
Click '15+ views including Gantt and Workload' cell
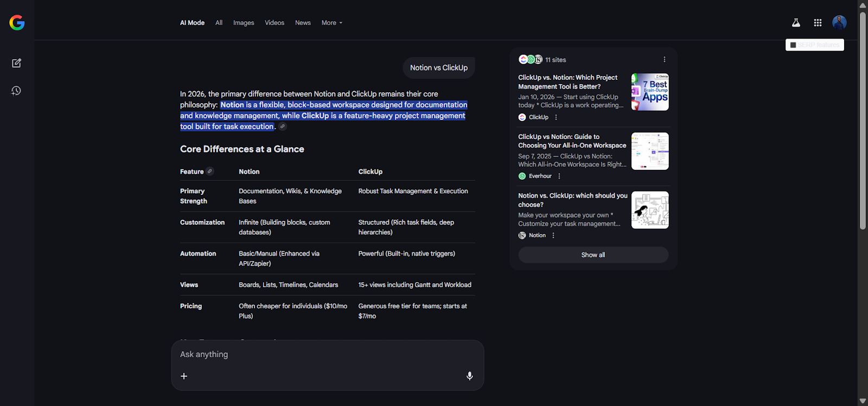[414, 285]
